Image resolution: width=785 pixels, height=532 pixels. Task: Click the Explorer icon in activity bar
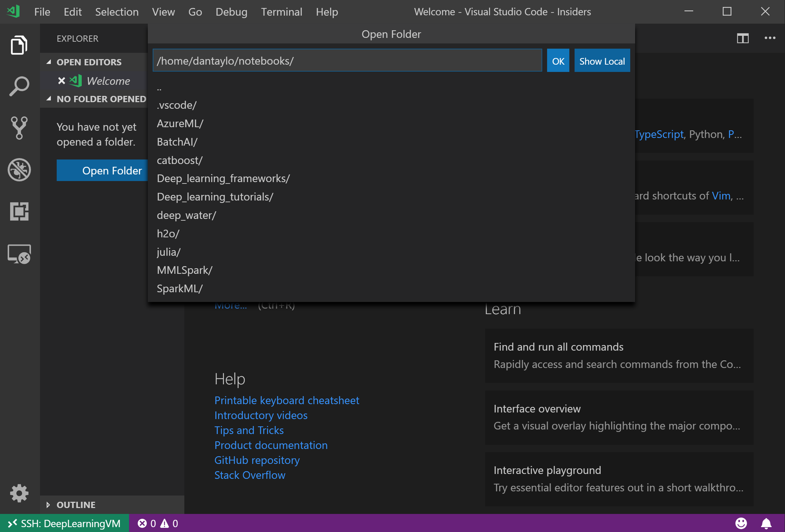pos(18,47)
